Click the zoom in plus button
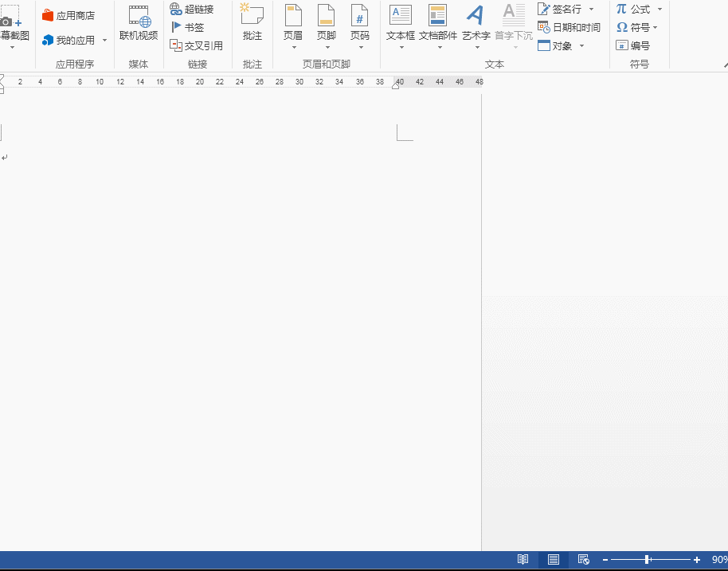The width and height of the screenshot is (728, 571). pyautogui.click(x=697, y=560)
